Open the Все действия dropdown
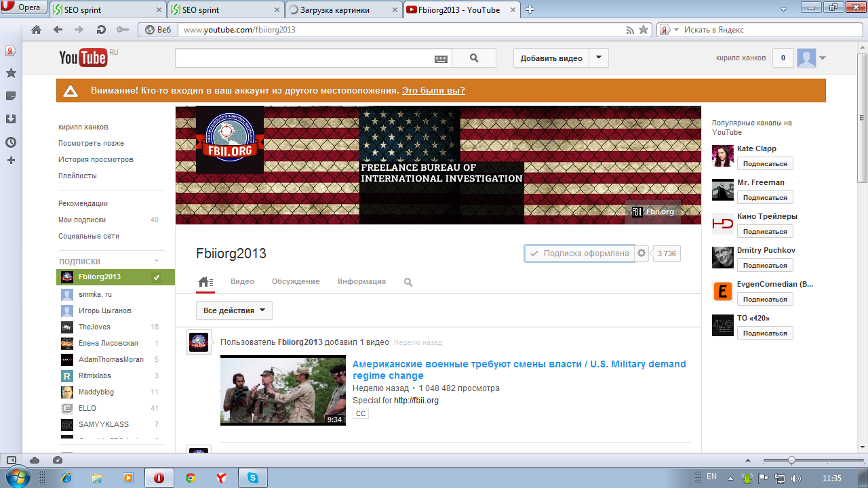This screenshot has width=868, height=488. [234, 310]
